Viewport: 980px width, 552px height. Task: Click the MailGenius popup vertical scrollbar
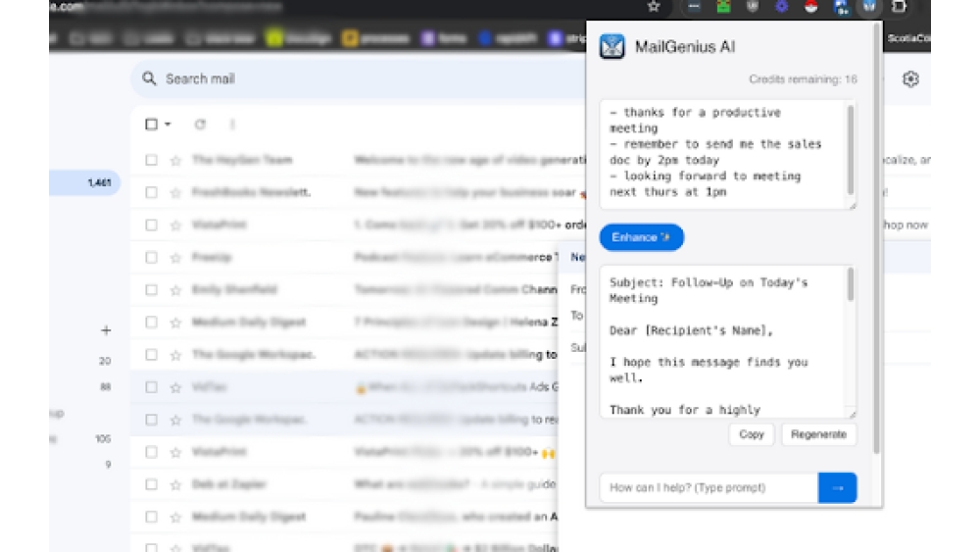876,240
